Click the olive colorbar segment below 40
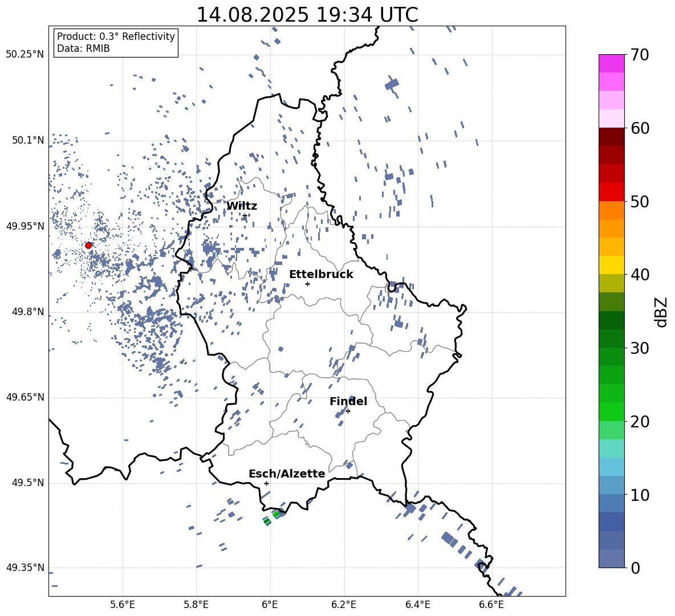This screenshot has height=616, width=675. pos(611,283)
